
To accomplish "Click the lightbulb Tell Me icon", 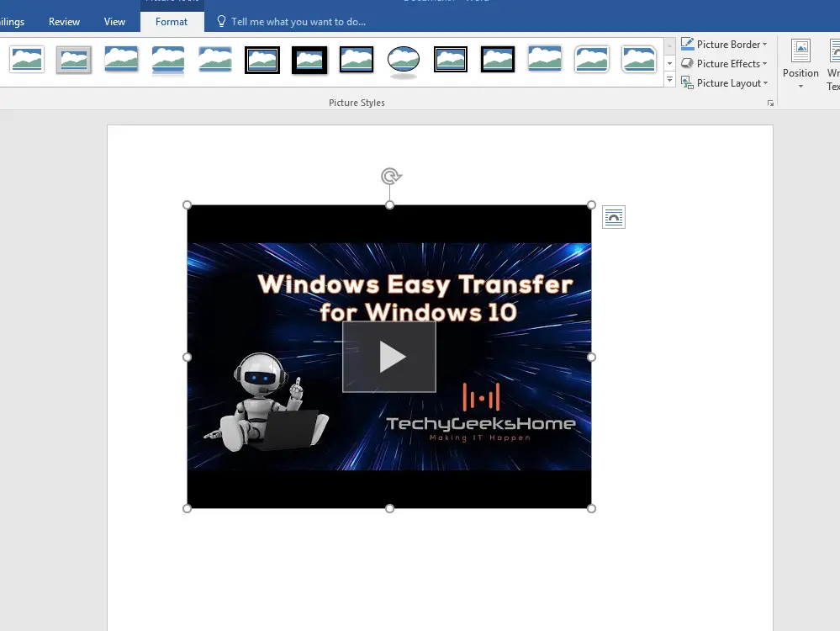I will coord(221,21).
